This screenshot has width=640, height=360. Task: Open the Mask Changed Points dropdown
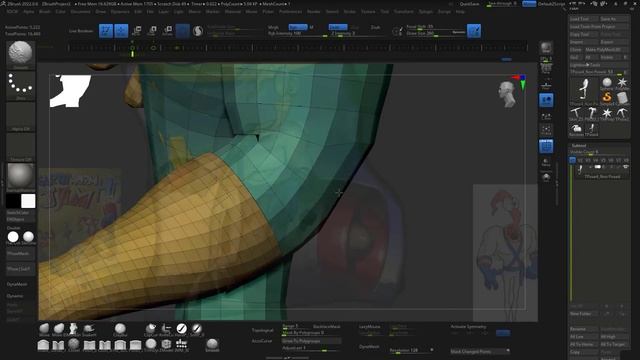480,351
